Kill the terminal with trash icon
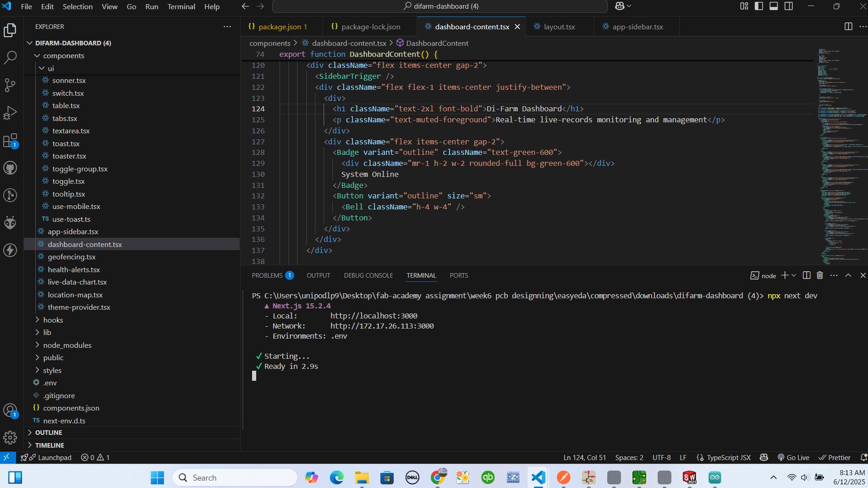The image size is (868, 488). (820, 275)
